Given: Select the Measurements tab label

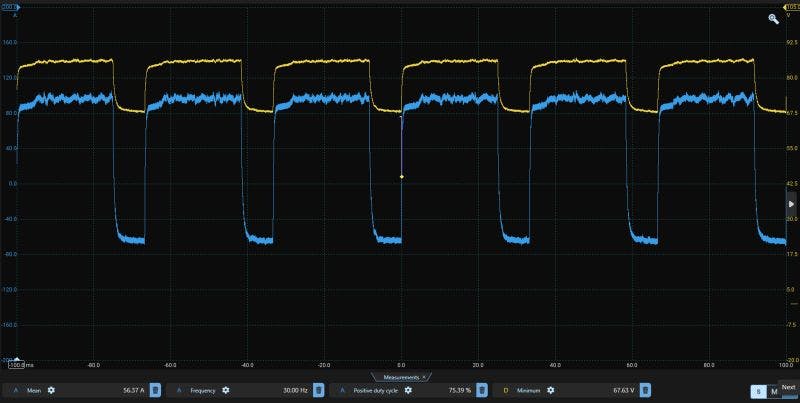Looking at the screenshot, I should click(x=399, y=377).
